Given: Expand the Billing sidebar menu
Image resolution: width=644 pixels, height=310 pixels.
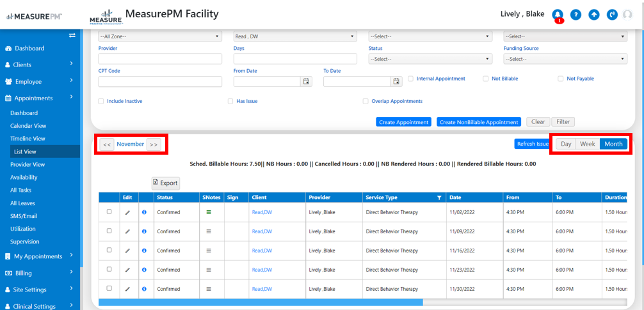Looking at the screenshot, I should [40, 273].
